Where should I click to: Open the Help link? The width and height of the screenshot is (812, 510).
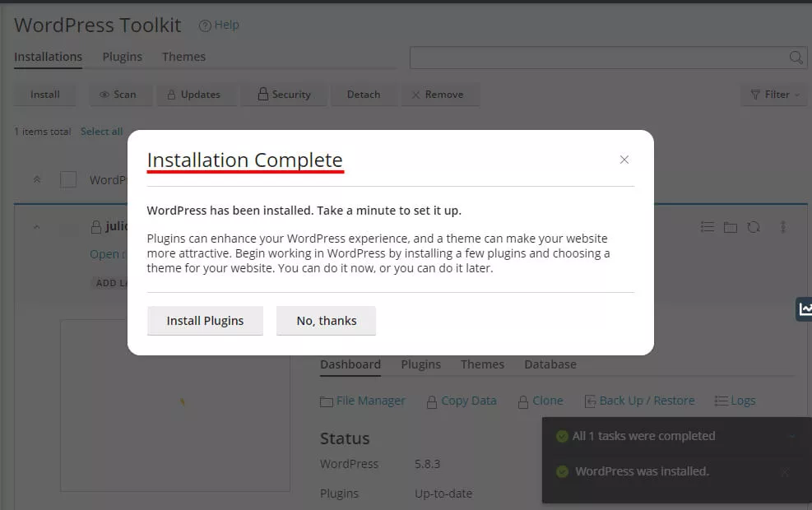coord(227,25)
